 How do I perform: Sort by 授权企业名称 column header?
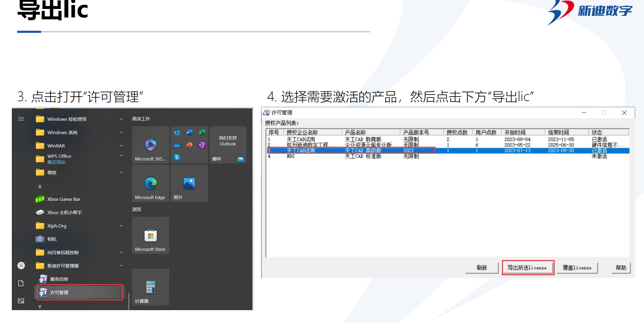coord(313,132)
